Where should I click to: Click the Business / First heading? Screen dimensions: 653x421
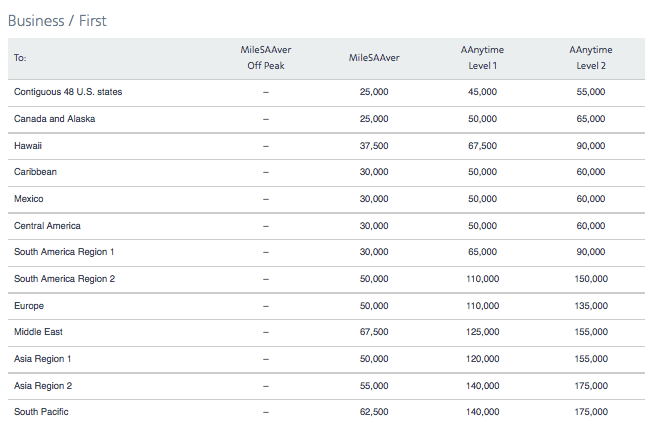point(57,21)
